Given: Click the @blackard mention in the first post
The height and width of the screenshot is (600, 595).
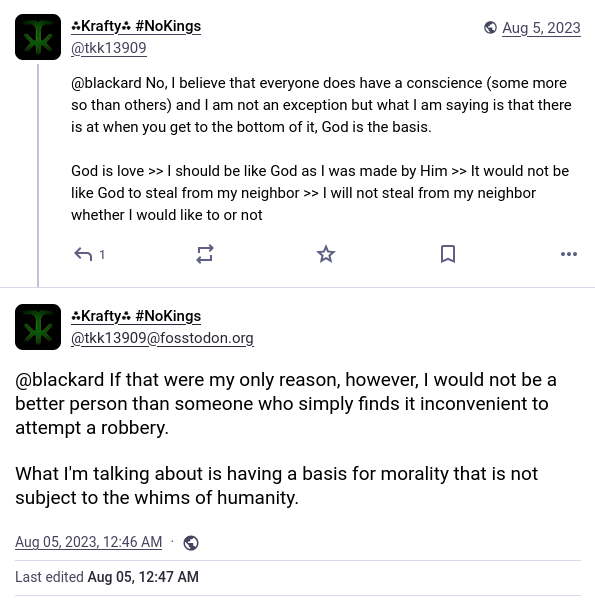Looking at the screenshot, I should tap(106, 83).
